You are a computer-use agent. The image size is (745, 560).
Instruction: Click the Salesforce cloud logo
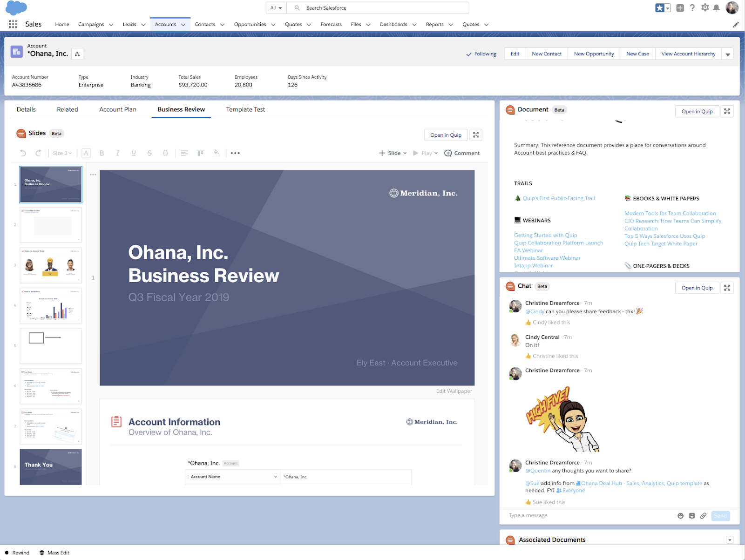coord(16,8)
